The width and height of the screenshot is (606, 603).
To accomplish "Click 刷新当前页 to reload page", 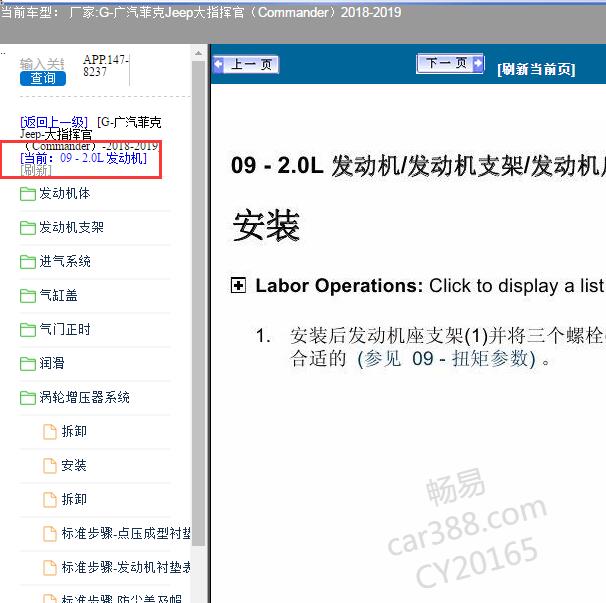I will (536, 69).
